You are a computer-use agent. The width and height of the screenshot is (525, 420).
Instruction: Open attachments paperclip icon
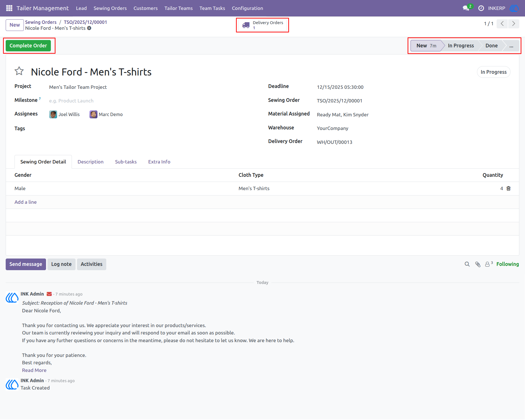[478, 264]
